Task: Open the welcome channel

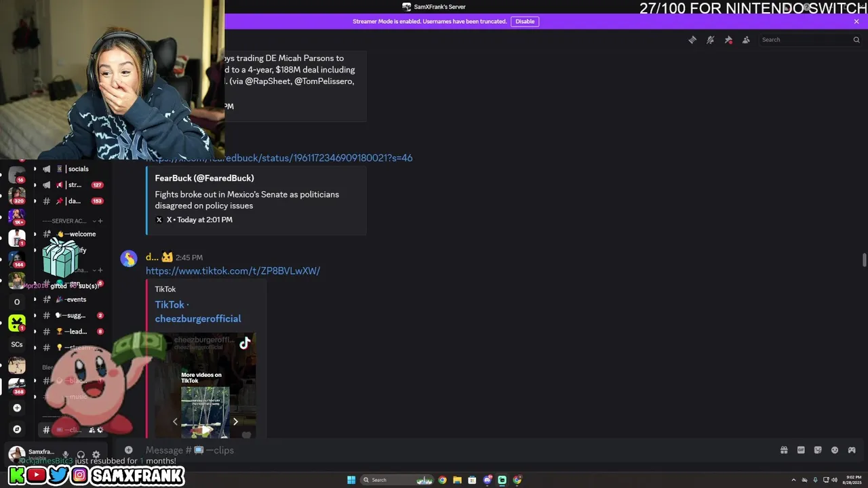Action: click(x=72, y=234)
